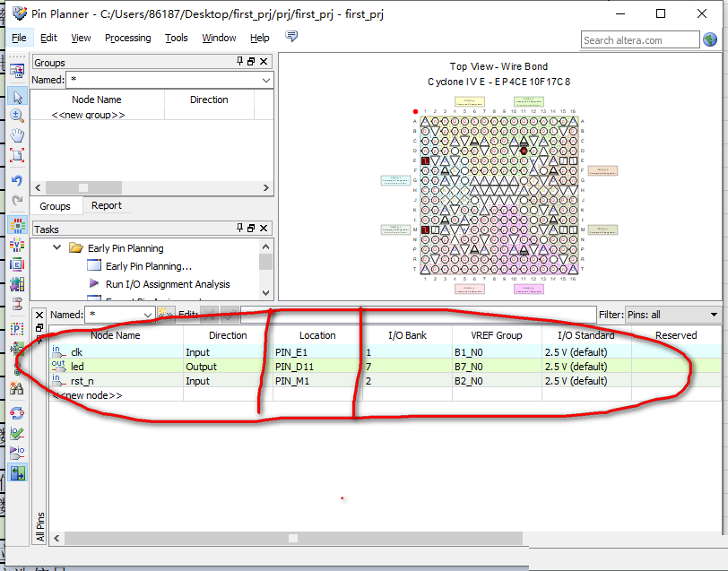
Task: Click the Fit in Window icon
Action: point(17,155)
